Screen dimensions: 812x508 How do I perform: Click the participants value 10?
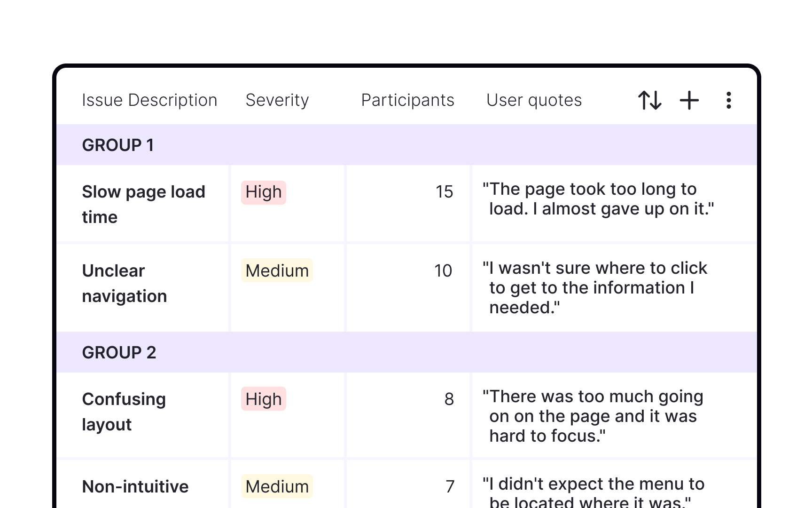pyautogui.click(x=443, y=271)
